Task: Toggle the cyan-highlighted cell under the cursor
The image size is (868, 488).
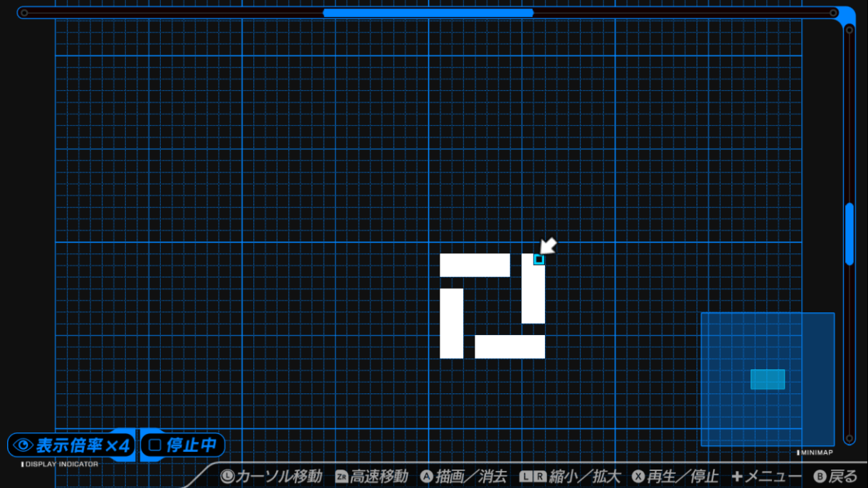Action: [x=539, y=260]
